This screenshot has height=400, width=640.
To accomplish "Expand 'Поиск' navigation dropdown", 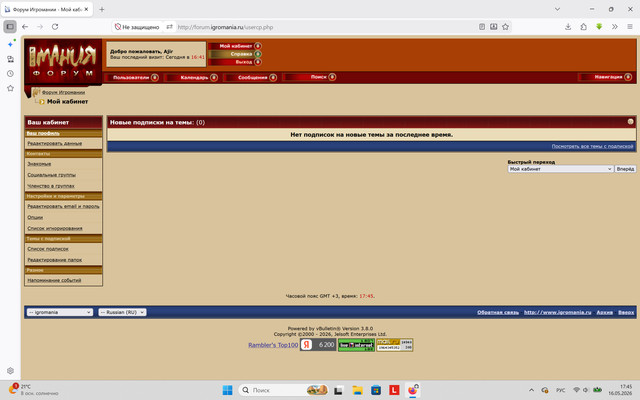I will click(309, 77).
